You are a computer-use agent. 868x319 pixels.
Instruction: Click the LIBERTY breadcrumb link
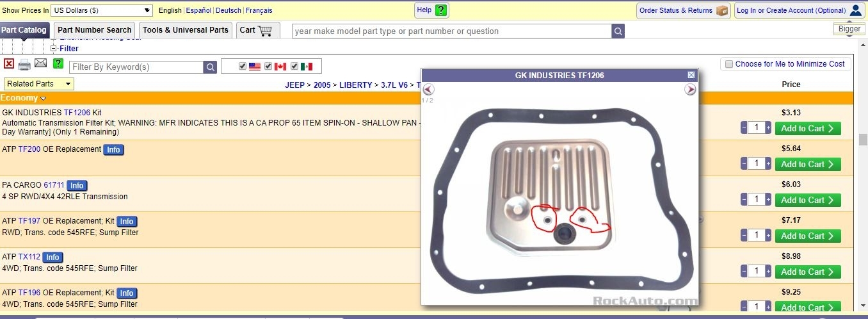tap(355, 85)
